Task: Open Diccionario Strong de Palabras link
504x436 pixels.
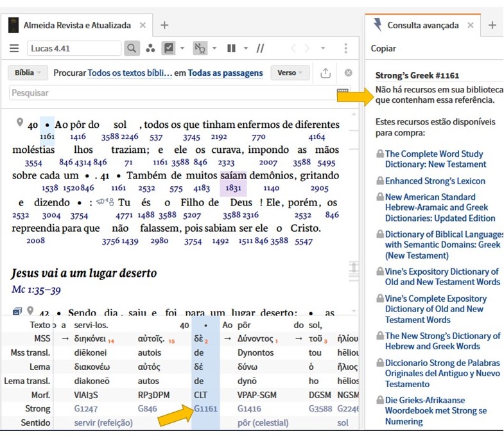Action: (x=442, y=373)
